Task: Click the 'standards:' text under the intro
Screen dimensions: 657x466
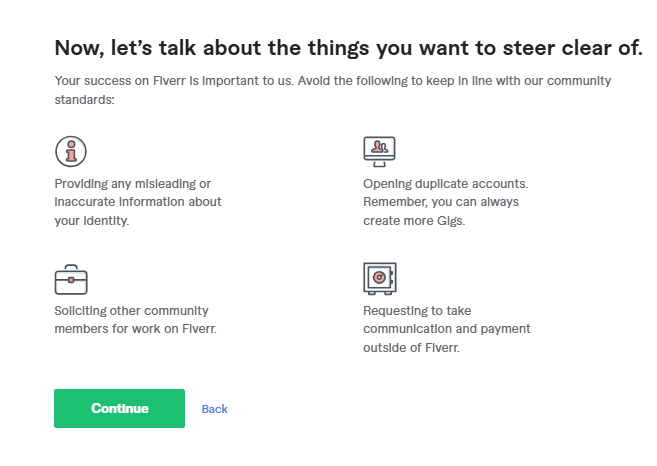Action: tap(85, 99)
